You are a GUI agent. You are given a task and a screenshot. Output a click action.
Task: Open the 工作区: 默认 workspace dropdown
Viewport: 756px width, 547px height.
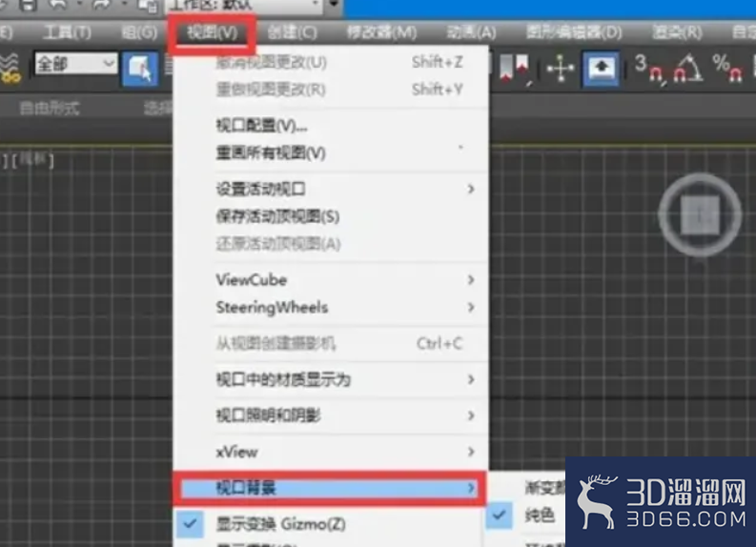coord(245,6)
